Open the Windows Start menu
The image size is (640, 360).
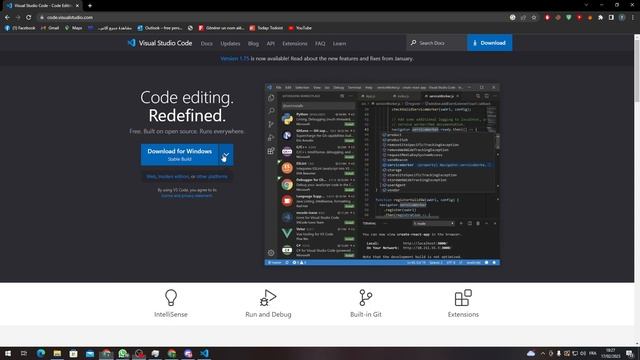[7, 353]
